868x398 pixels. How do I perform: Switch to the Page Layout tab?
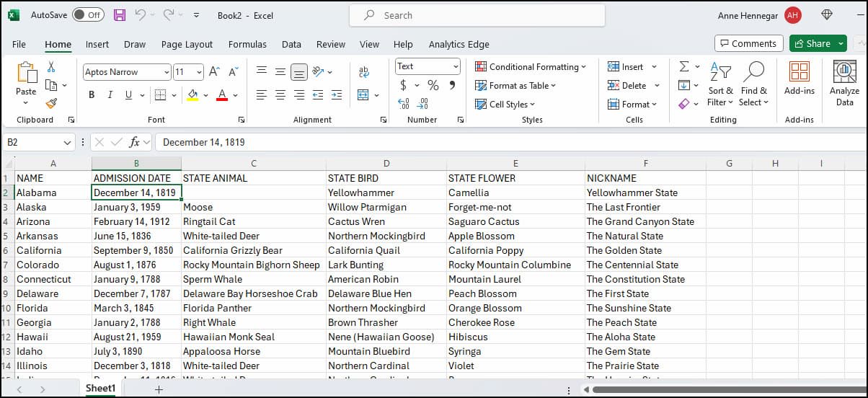187,44
